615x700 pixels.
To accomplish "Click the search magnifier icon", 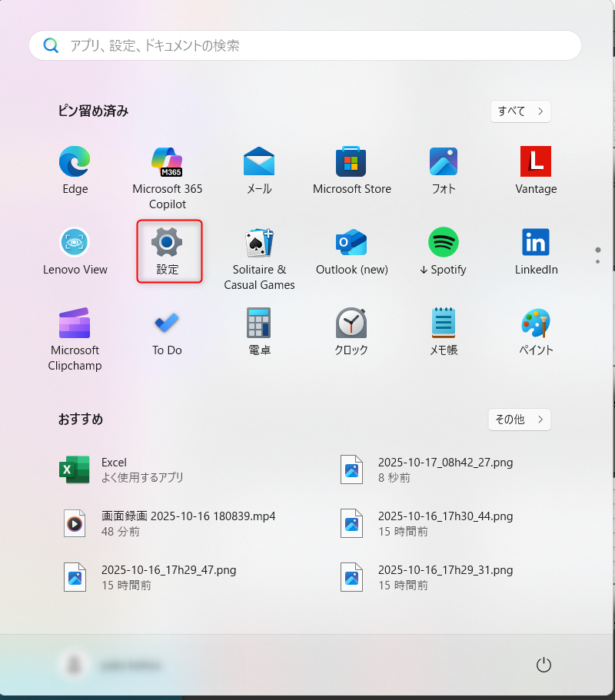I will [x=51, y=45].
